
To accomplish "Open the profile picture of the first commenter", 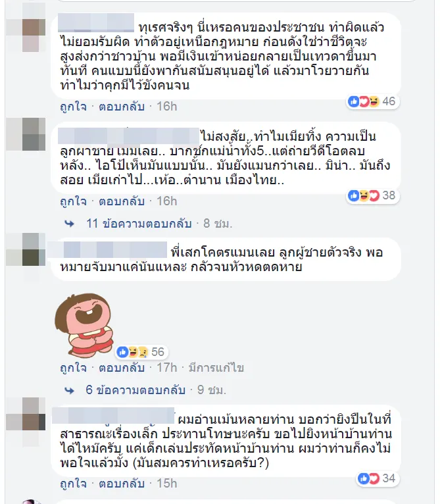I will (x=26, y=28).
